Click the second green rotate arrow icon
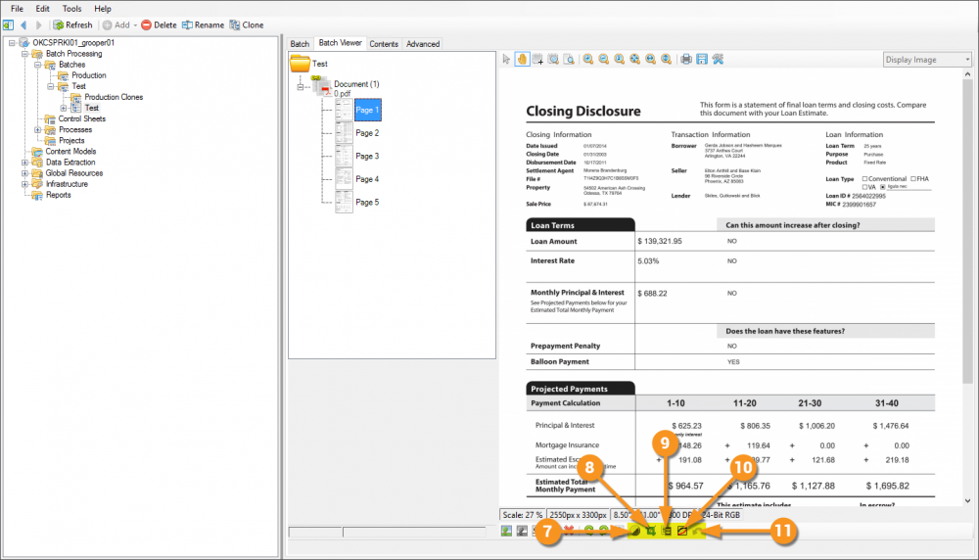Screen dimensions: 979x560 604,531
